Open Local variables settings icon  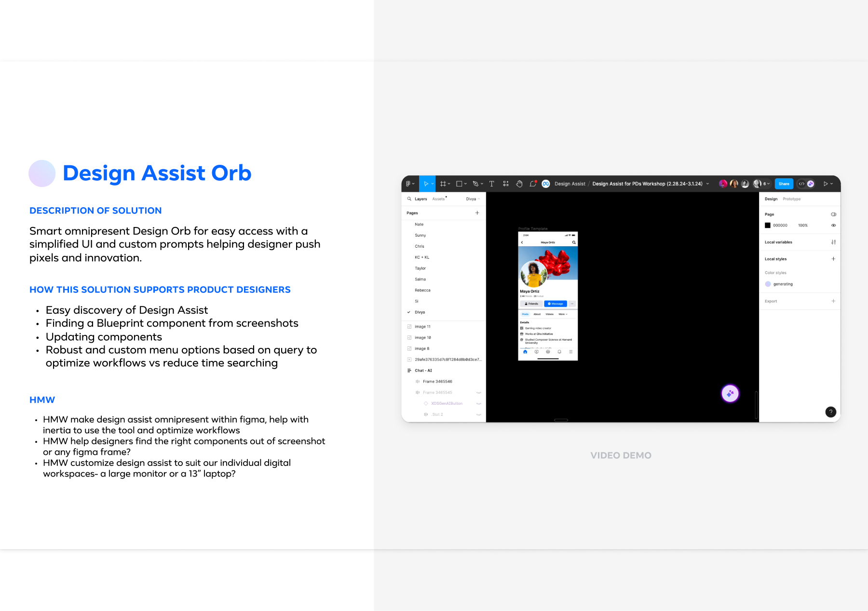833,242
